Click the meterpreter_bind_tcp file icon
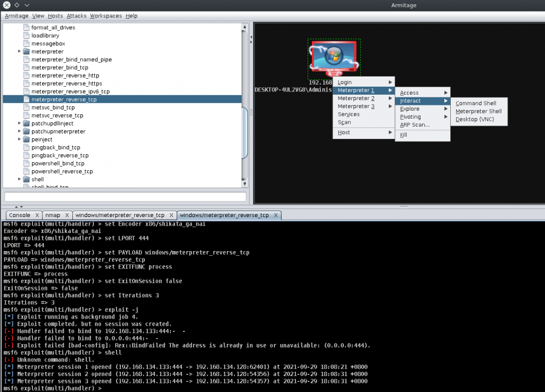 [27, 68]
